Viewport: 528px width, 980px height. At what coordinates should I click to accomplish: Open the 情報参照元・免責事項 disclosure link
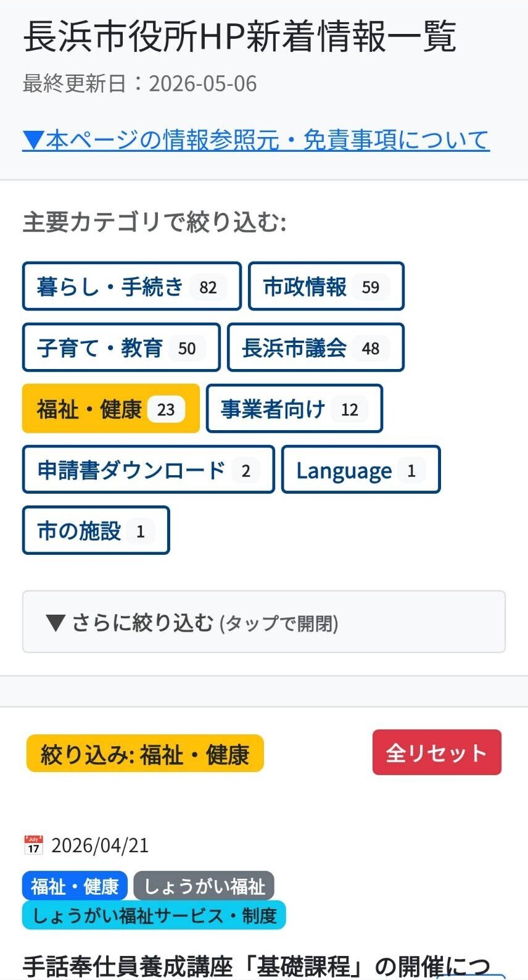click(256, 140)
